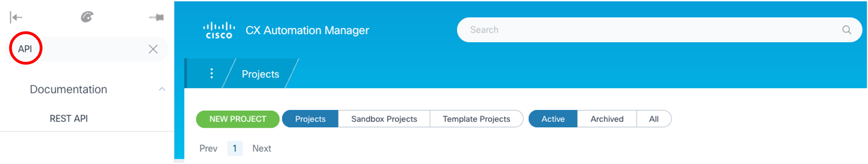Screen dimensions: 868x164
Task: Go to the Next page
Action: [261, 149]
